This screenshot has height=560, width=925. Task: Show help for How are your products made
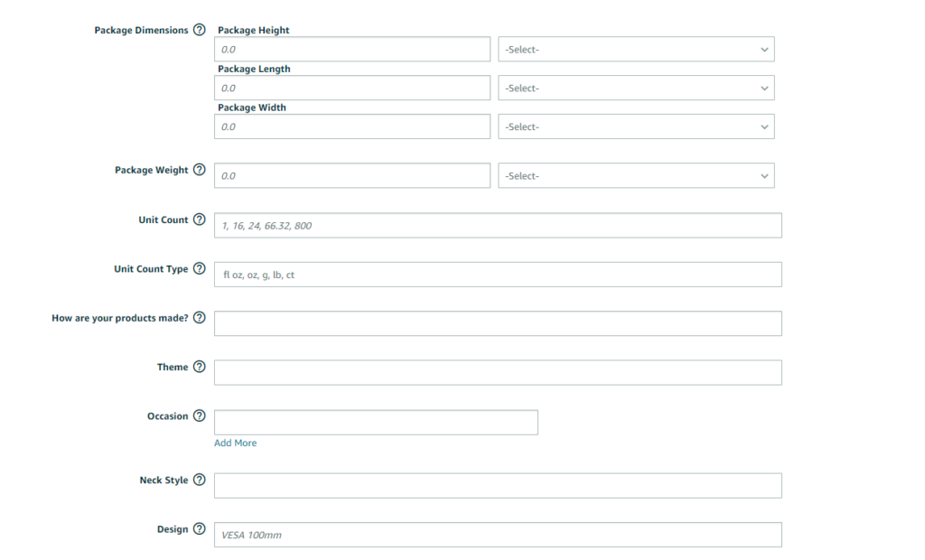(200, 318)
